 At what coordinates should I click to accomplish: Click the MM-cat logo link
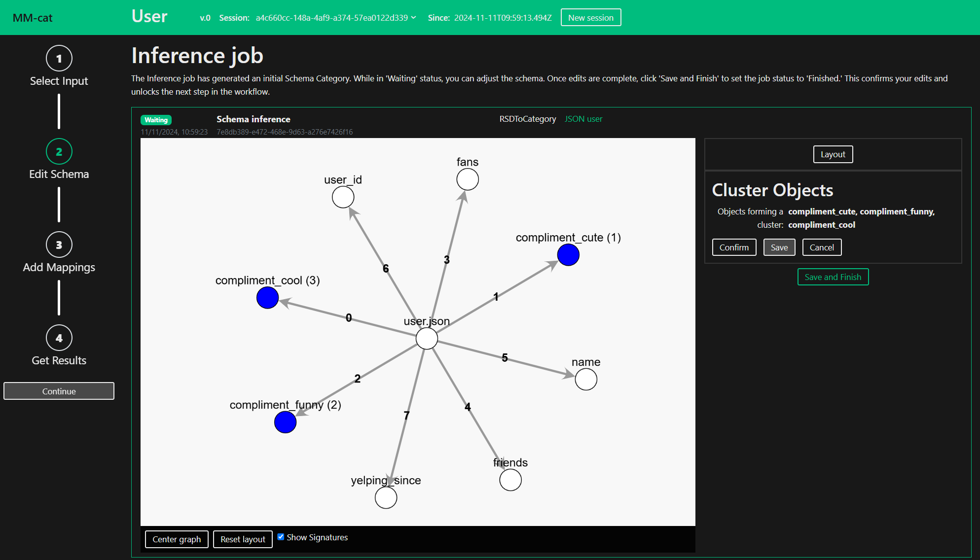click(x=33, y=18)
